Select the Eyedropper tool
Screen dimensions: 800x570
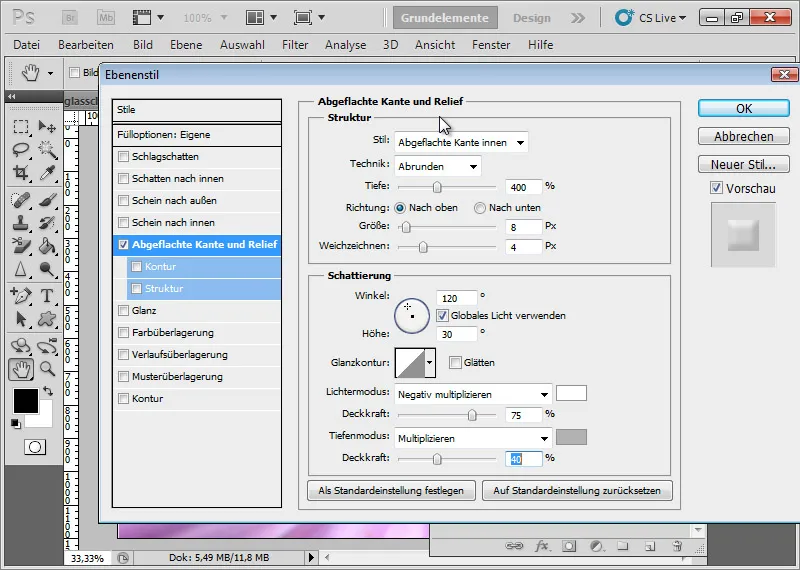[47, 173]
